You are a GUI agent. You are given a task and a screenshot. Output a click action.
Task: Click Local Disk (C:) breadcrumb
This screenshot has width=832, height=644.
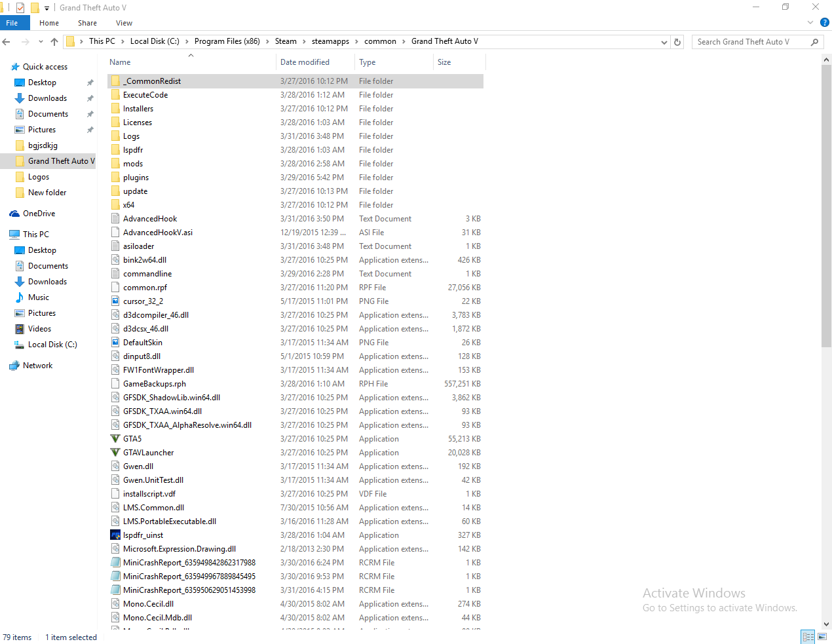tap(155, 41)
